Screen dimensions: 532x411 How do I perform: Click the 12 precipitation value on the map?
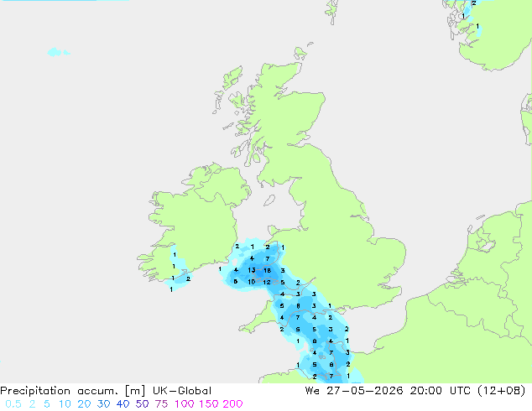267,282
